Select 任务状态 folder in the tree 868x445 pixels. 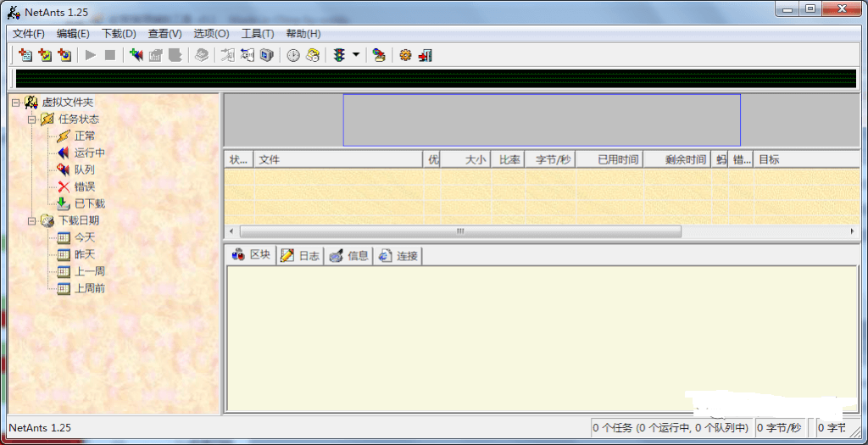point(79,120)
